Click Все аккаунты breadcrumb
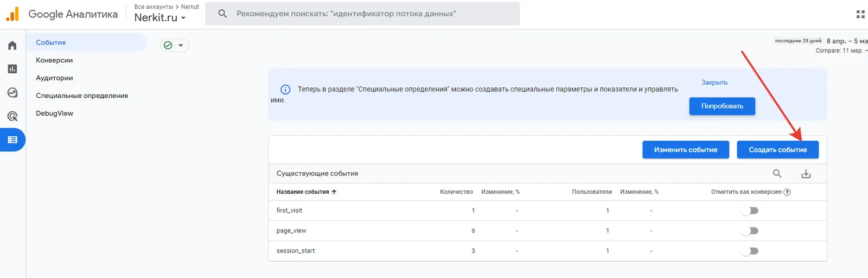This screenshot has height=278, width=868. pos(154,7)
